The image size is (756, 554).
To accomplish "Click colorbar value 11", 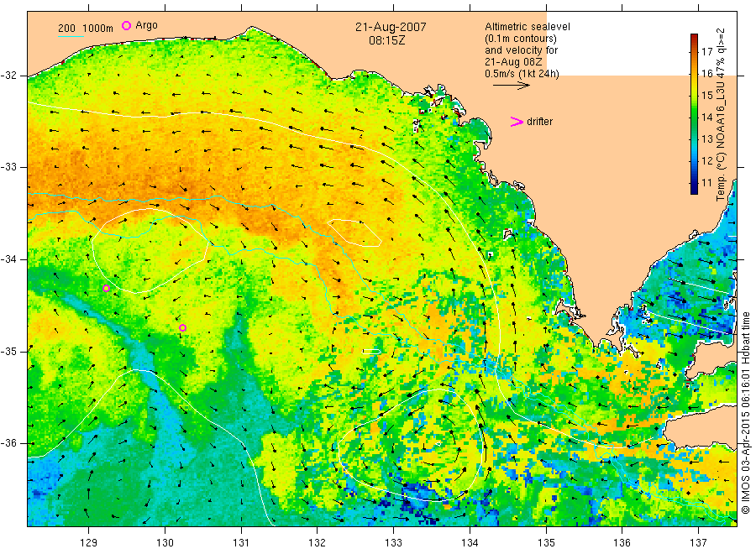I will coord(706,183).
